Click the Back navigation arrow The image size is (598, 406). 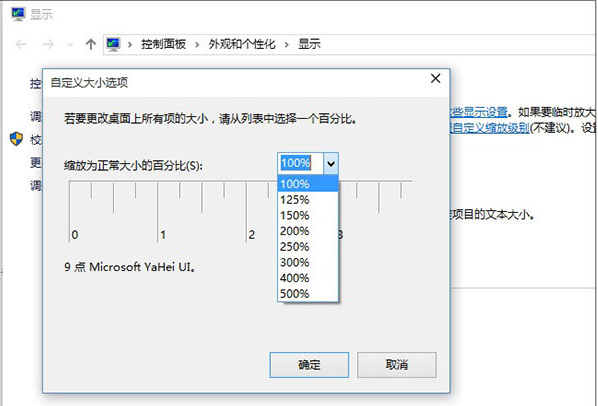(21, 45)
